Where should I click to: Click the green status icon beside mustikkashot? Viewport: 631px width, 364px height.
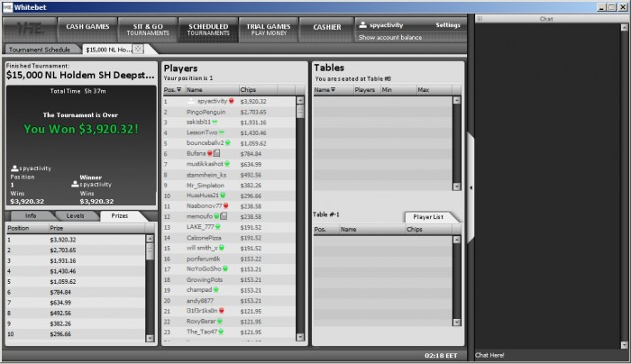227,164
